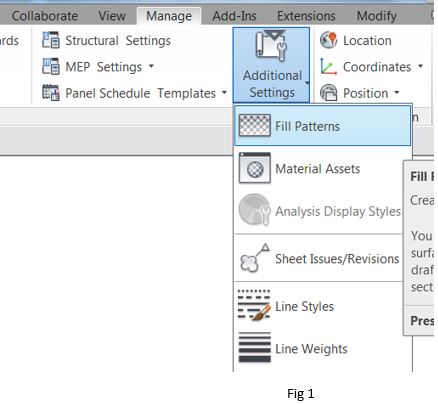Open the Modify ribbon tab
Viewport: 438px width, 404px height.
click(377, 16)
